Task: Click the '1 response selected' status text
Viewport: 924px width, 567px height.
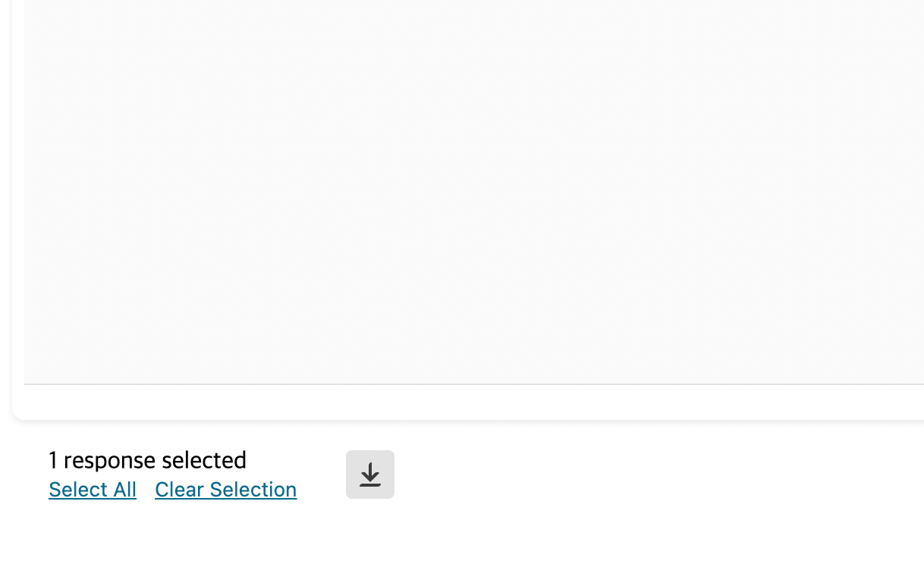Action: (147, 460)
